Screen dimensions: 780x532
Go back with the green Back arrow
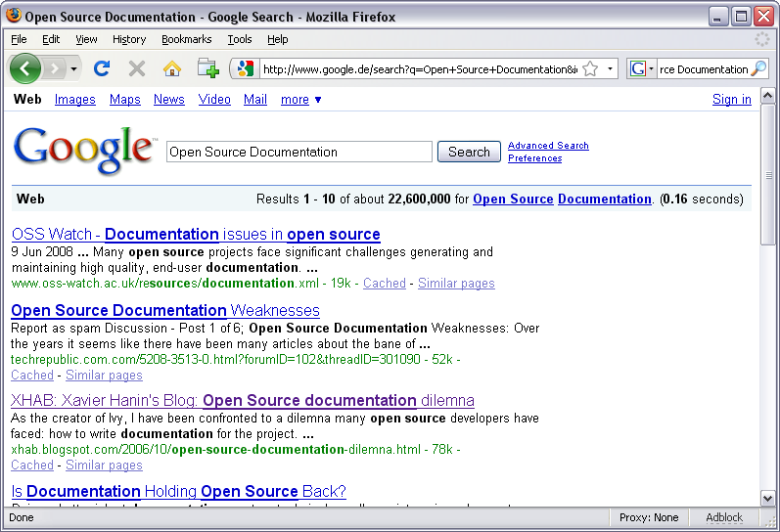click(24, 68)
